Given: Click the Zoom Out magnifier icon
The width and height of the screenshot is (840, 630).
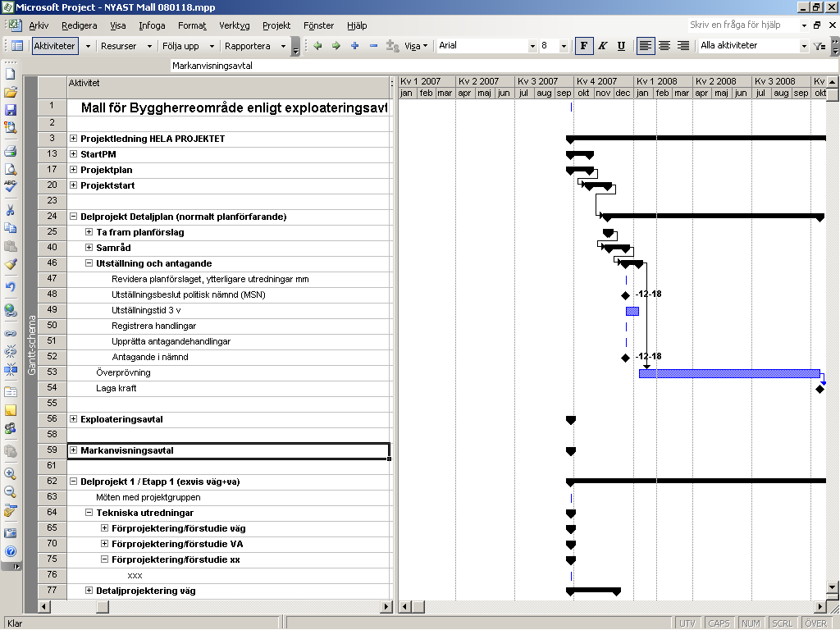Looking at the screenshot, I should pyautogui.click(x=10, y=492).
